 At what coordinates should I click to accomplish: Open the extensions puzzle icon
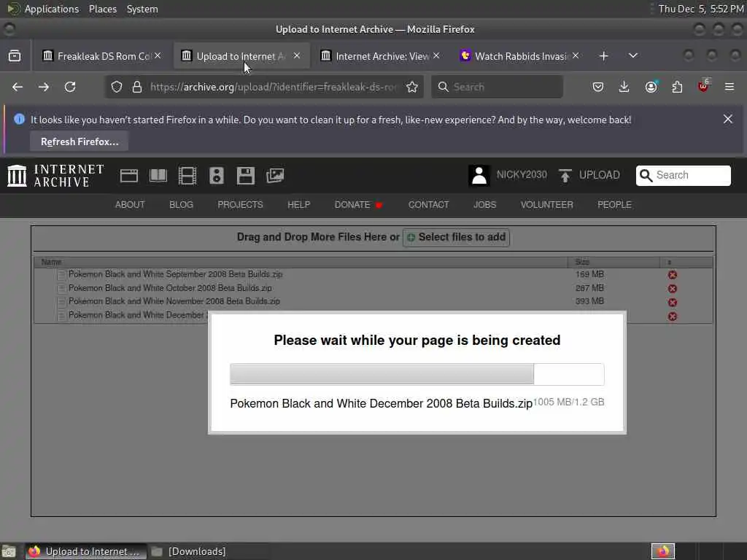677,87
